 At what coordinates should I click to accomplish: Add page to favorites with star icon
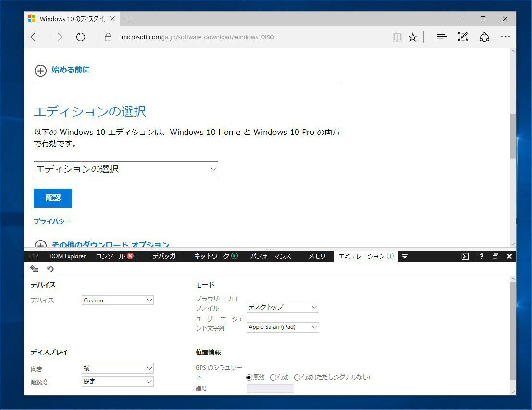pyautogui.click(x=412, y=37)
